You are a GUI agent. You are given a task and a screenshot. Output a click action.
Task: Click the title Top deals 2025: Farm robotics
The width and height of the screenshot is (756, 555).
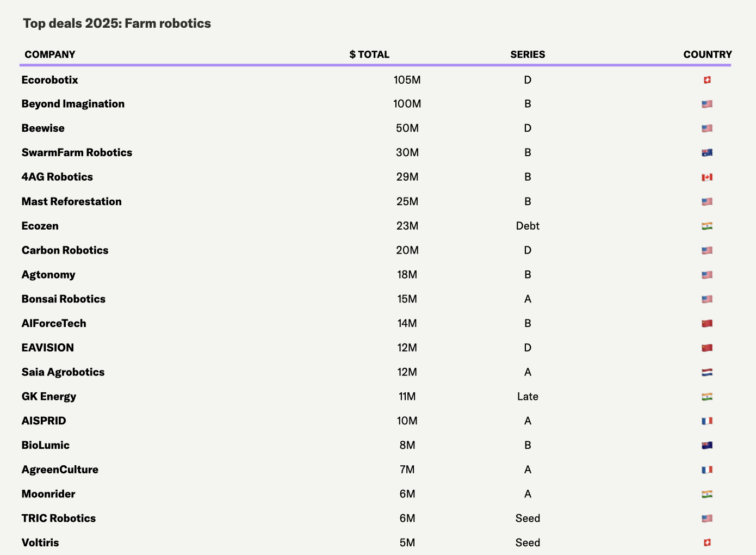pyautogui.click(x=117, y=23)
